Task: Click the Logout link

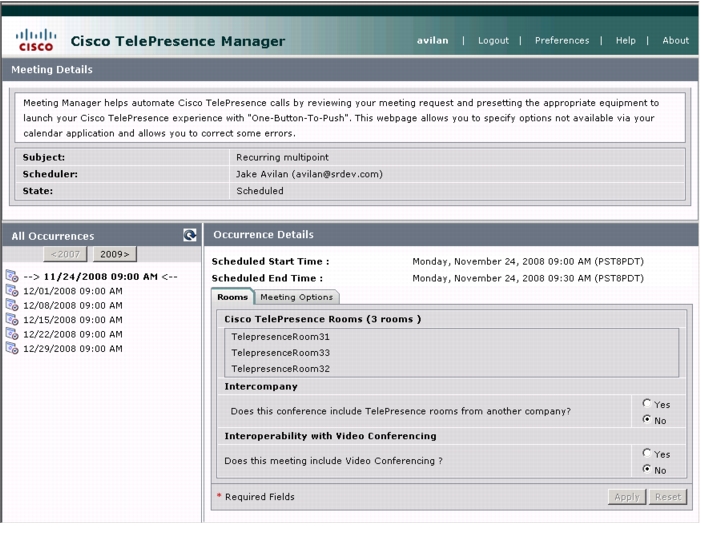Action: [493, 41]
